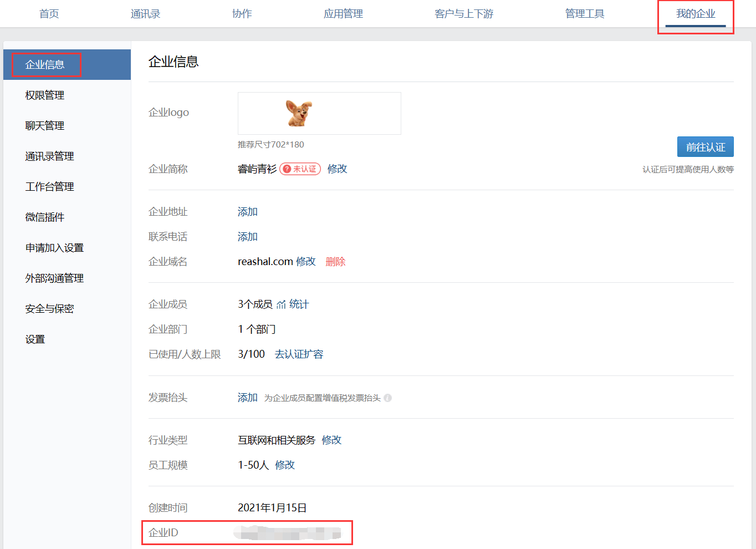Select 管理工具 in the top navigation
Viewport: 756px width, 549px height.
click(584, 13)
